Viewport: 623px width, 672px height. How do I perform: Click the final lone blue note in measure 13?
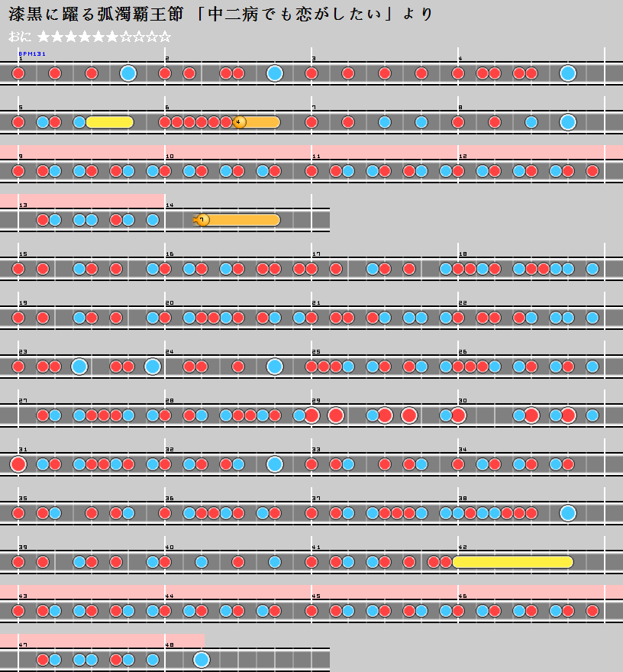(153, 220)
